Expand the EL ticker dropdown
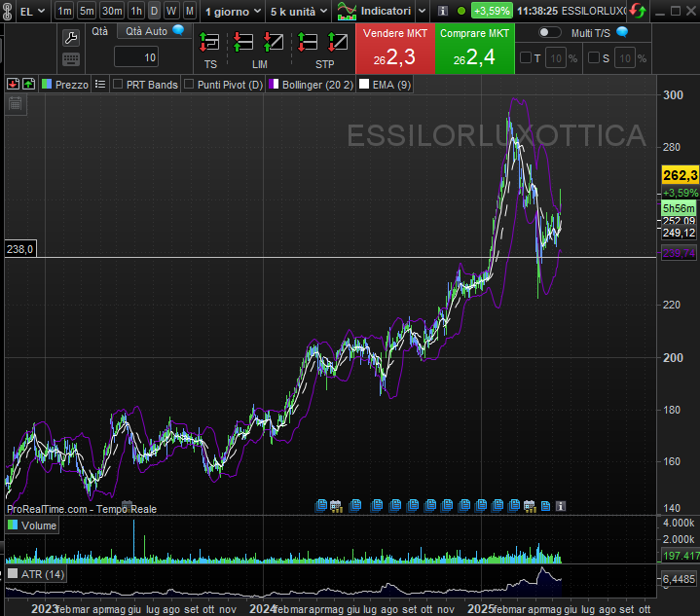 click(x=32, y=11)
